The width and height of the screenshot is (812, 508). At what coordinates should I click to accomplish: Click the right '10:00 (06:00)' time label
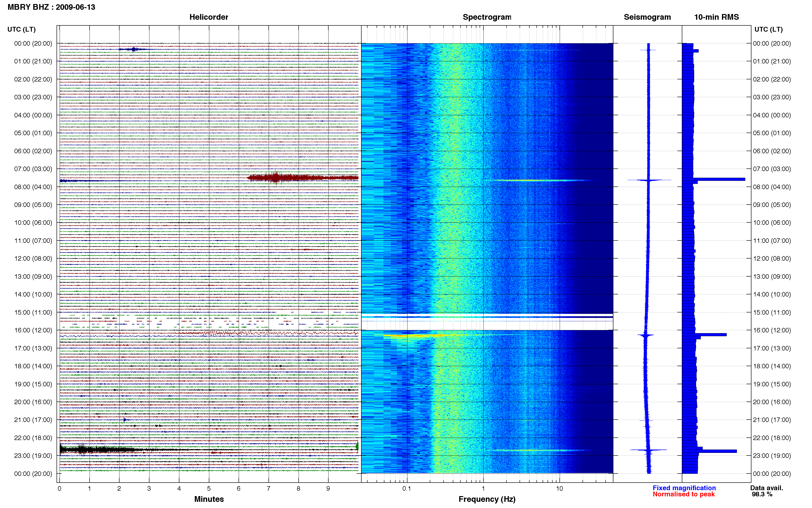coord(772,222)
